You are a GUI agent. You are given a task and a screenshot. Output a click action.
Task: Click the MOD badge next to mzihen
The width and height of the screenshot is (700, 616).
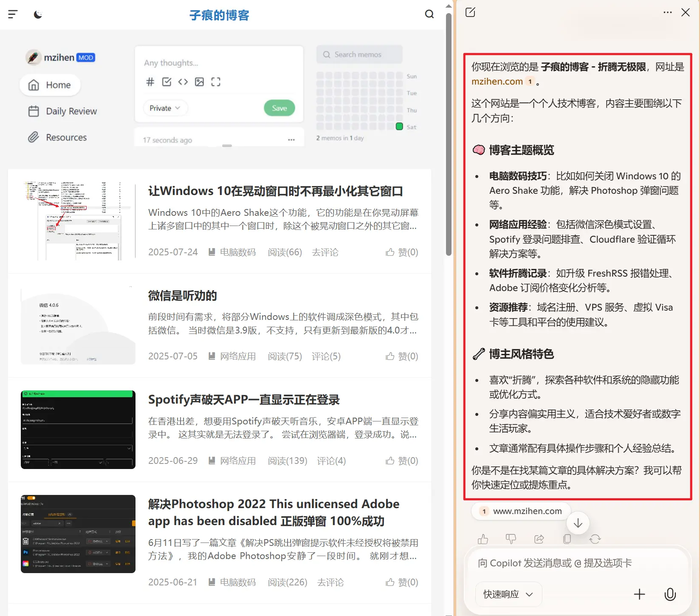pyautogui.click(x=86, y=57)
